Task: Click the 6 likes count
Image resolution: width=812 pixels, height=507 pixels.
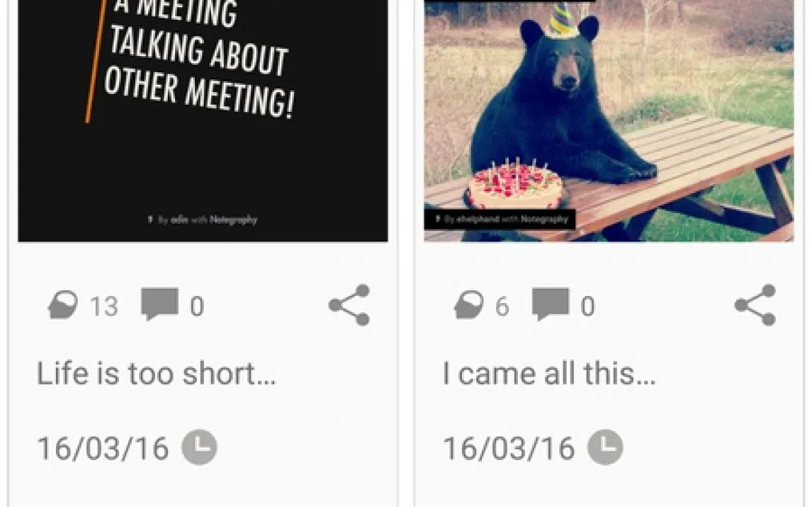Action: (502, 307)
